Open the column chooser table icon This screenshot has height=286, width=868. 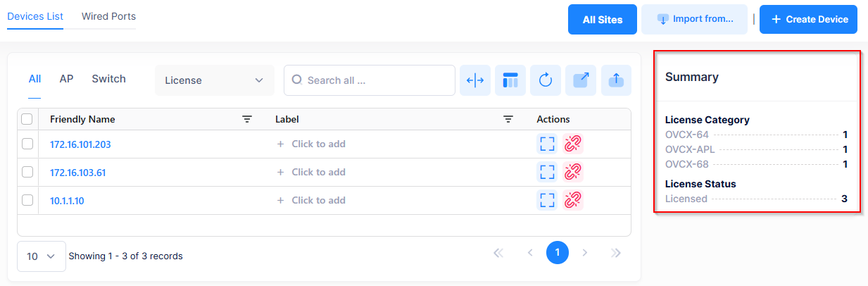[510, 80]
